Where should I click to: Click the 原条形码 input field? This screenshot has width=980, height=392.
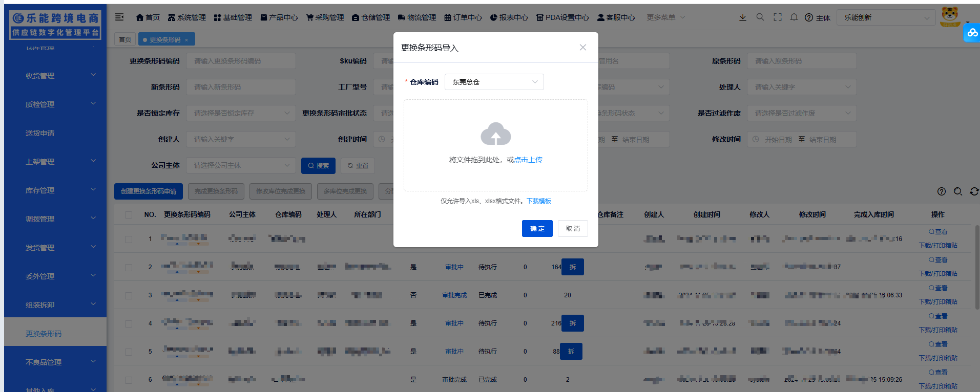(802, 61)
